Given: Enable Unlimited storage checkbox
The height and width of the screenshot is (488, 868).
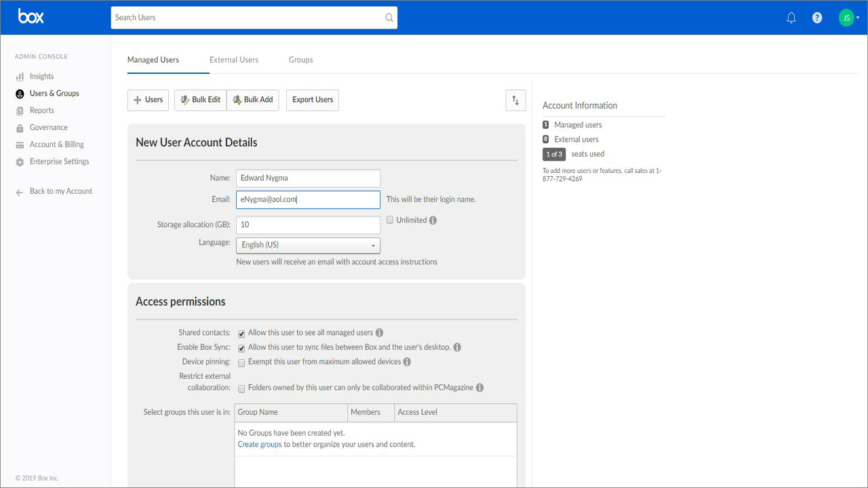Looking at the screenshot, I should tap(390, 220).
